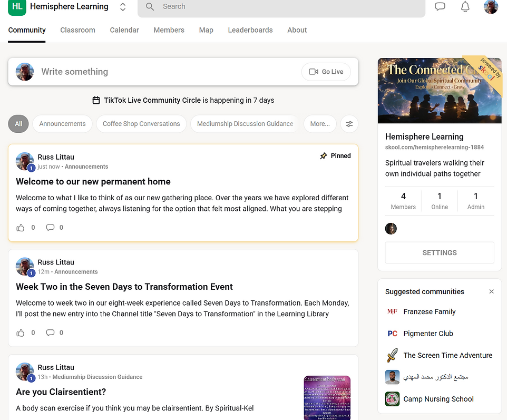The image size is (507, 420).
Task: Click your profile avatar in the top bar
Action: [x=490, y=7]
